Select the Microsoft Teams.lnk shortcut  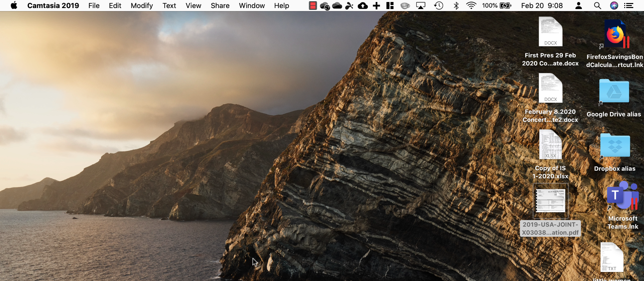pos(623,196)
